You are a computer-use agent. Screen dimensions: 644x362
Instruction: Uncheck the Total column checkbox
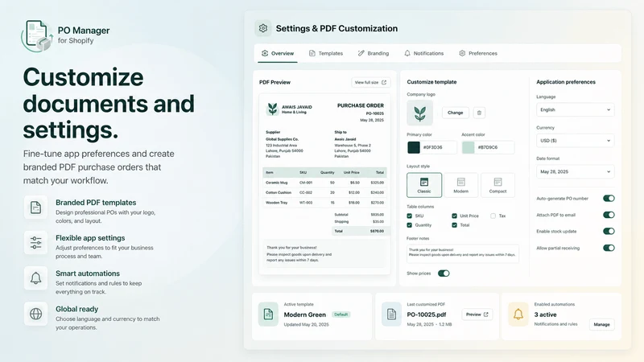[454, 225]
